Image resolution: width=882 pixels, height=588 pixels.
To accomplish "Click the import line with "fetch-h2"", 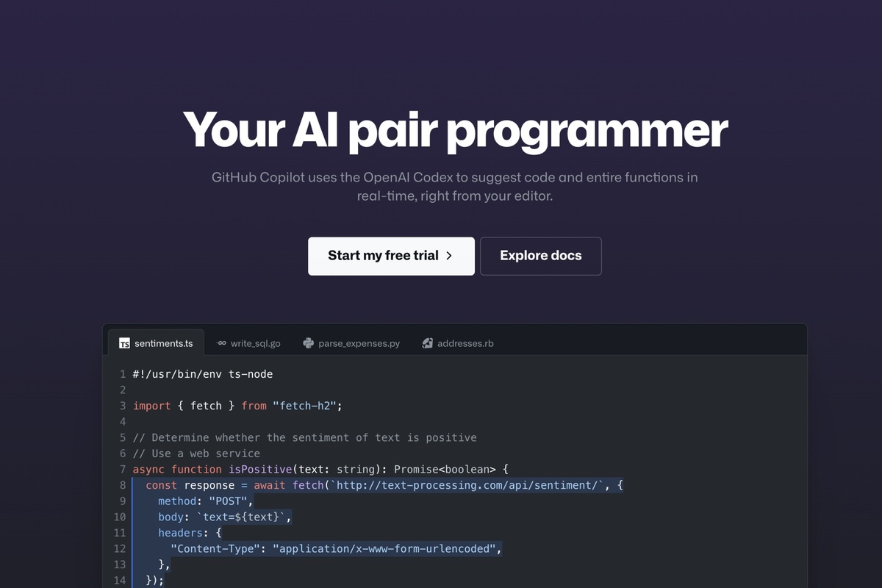I will pos(238,406).
